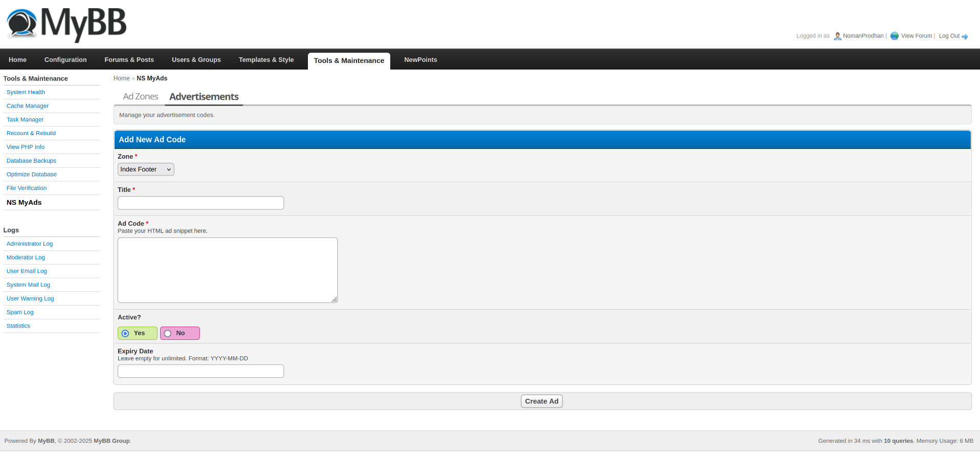Grab the Ad Code textarea resize handle
The width and height of the screenshot is (980, 452).
[x=335, y=299]
